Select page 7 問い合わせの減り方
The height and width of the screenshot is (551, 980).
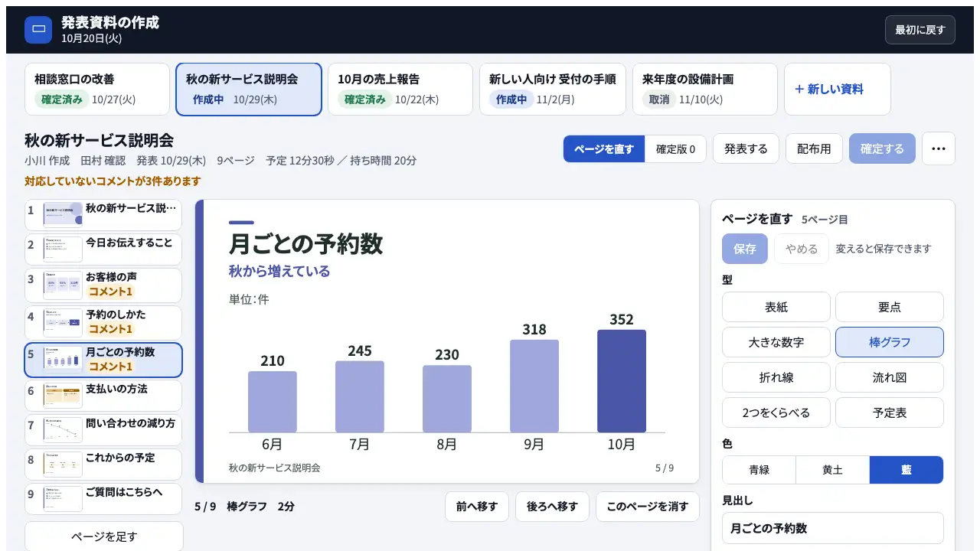pos(103,429)
